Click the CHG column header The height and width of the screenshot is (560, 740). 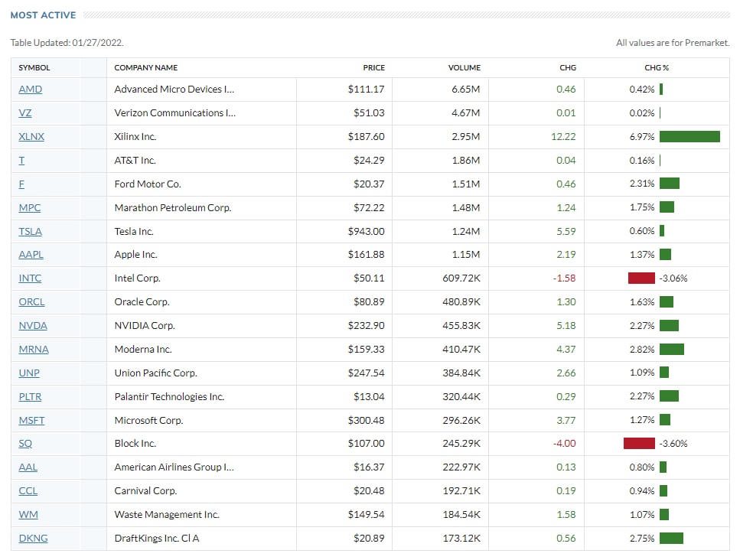point(568,67)
